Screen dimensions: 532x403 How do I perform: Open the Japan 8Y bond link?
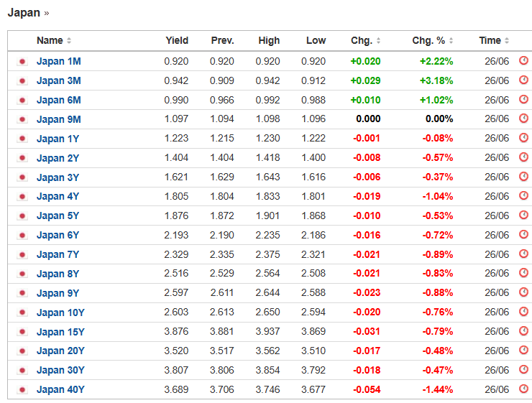pos(58,274)
